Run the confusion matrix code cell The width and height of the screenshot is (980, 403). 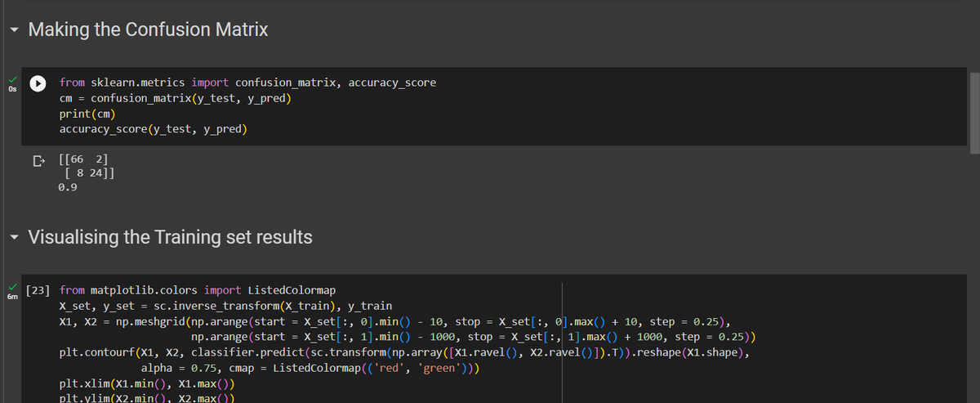pos(38,83)
